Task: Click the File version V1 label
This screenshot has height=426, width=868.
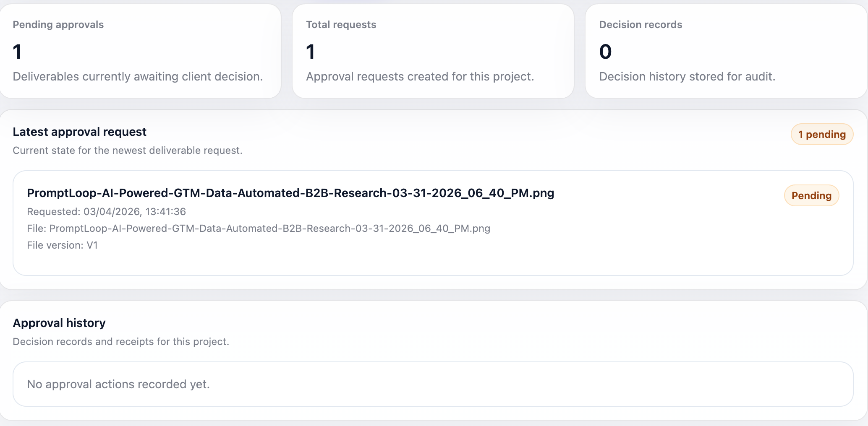Action: click(x=62, y=245)
